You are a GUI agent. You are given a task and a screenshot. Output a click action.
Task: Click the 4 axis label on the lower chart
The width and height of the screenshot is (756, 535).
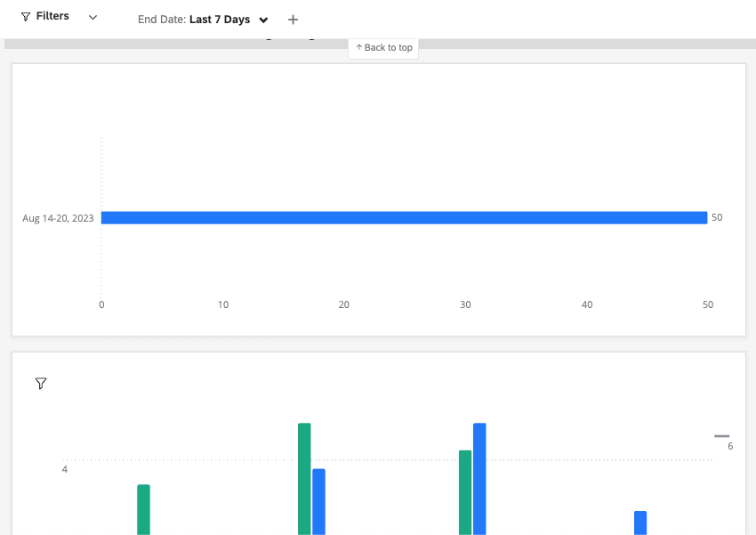(64, 469)
